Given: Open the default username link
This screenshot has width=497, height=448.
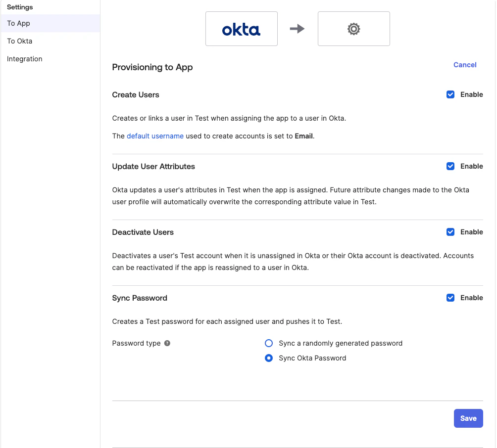Looking at the screenshot, I should (x=155, y=135).
